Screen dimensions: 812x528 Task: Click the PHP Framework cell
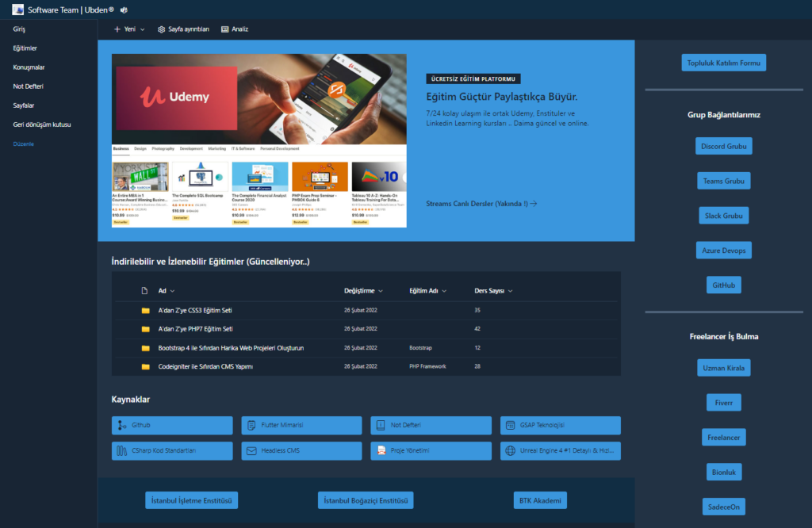point(427,366)
